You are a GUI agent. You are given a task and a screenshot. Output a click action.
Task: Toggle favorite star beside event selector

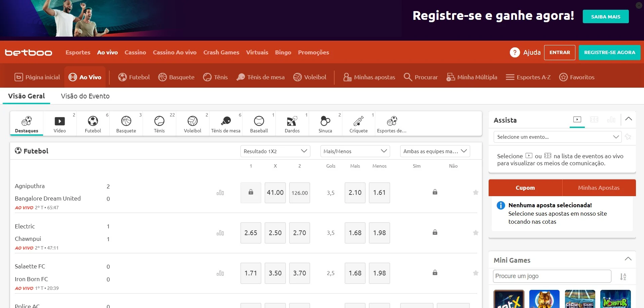point(628,137)
